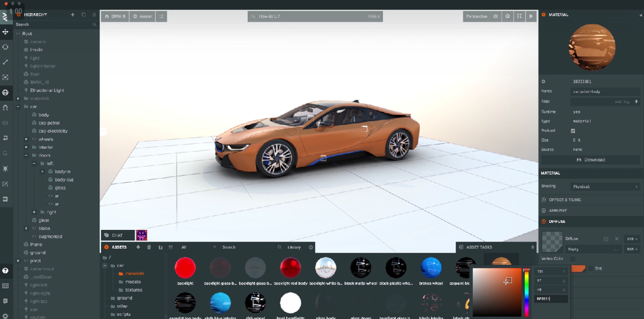
Task: Collapse the Material inspector panel arrow
Action: click(641, 15)
